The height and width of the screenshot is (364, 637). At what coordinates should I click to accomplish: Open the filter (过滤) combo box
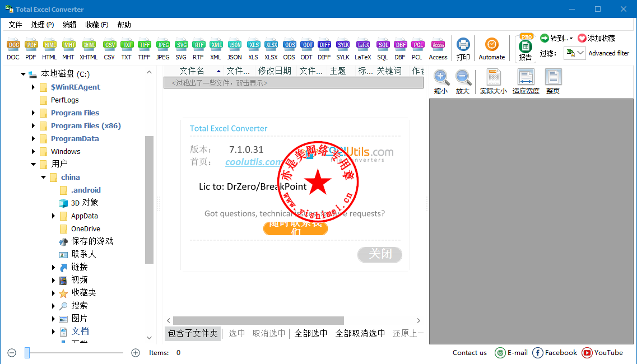click(x=574, y=53)
